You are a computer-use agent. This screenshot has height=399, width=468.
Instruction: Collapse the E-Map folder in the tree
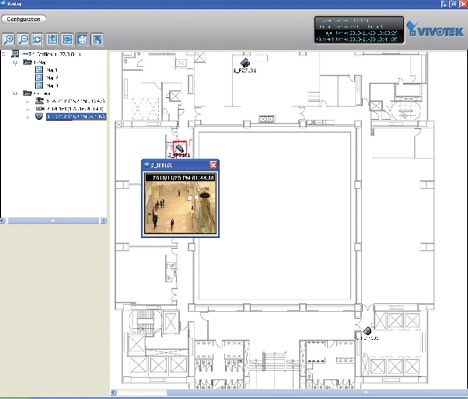15,62
